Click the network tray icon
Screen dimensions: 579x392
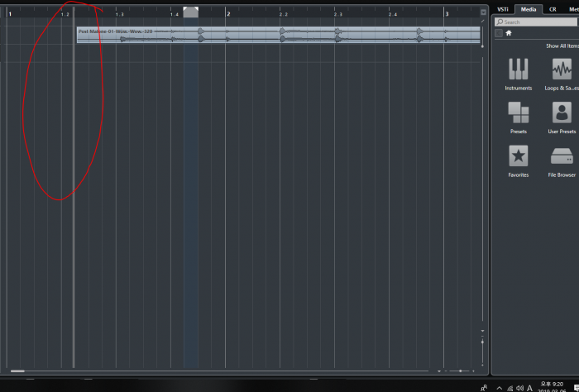coord(510,388)
